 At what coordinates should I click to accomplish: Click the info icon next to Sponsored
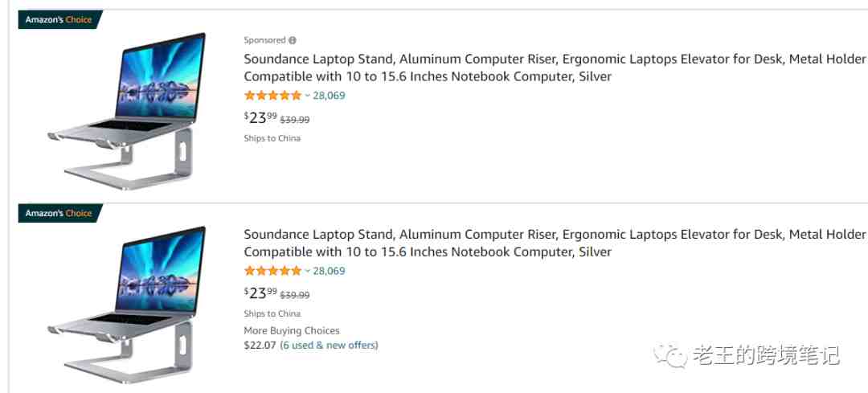tap(293, 40)
